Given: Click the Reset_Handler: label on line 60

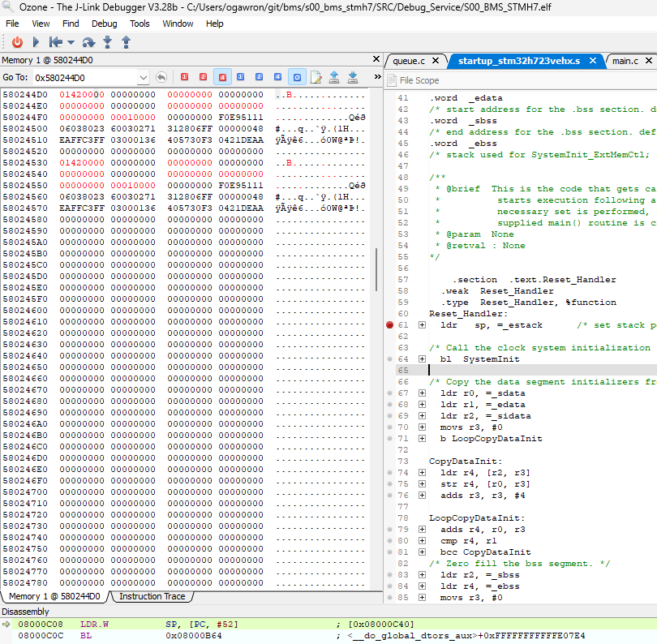Looking at the screenshot, I should click(469, 313).
